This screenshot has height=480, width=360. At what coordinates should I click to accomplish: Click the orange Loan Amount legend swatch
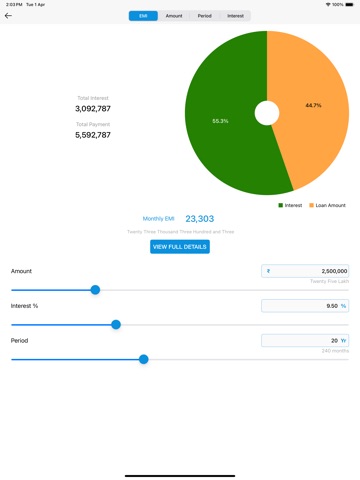(x=312, y=205)
